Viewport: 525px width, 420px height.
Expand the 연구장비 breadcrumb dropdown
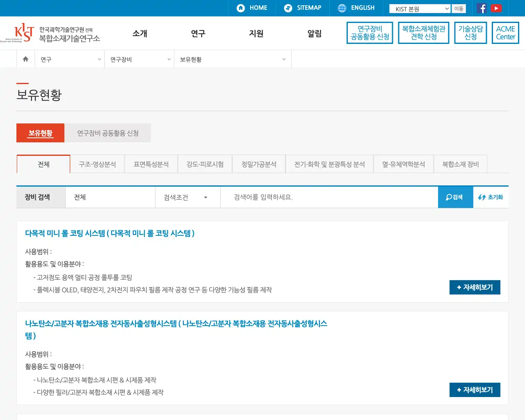coord(139,59)
